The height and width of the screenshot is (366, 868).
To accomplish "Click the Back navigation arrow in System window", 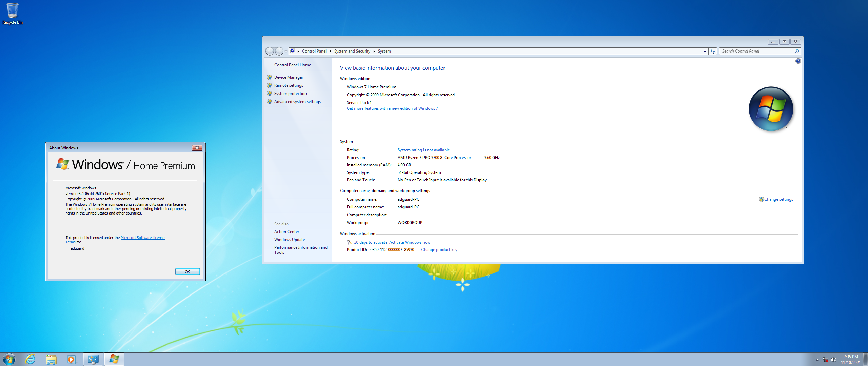I will [x=270, y=51].
